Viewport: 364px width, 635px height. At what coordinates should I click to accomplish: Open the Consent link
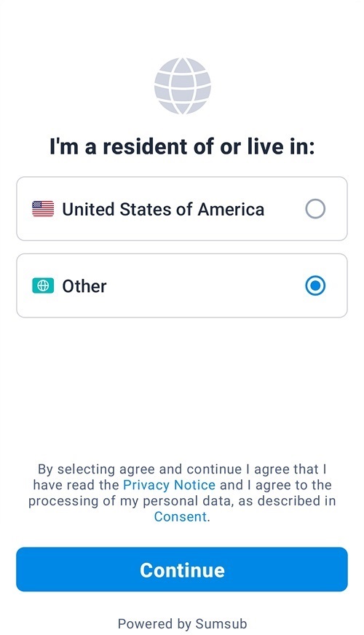click(180, 517)
